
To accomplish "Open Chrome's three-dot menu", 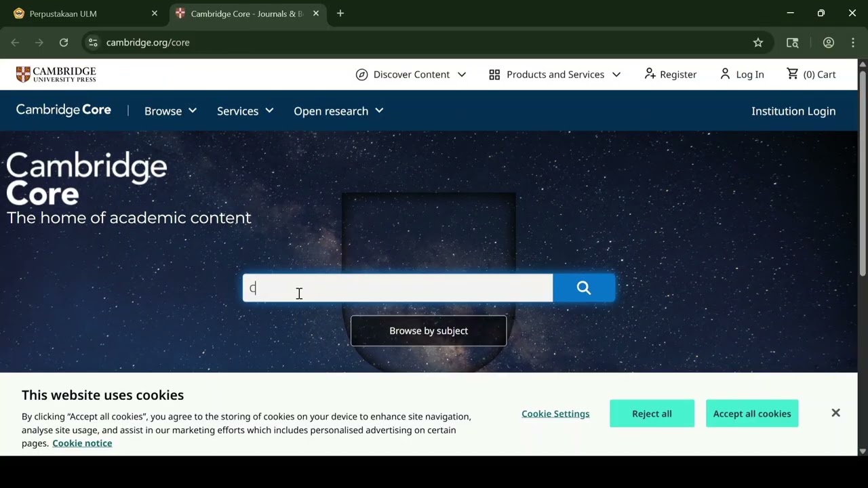I will point(853,43).
